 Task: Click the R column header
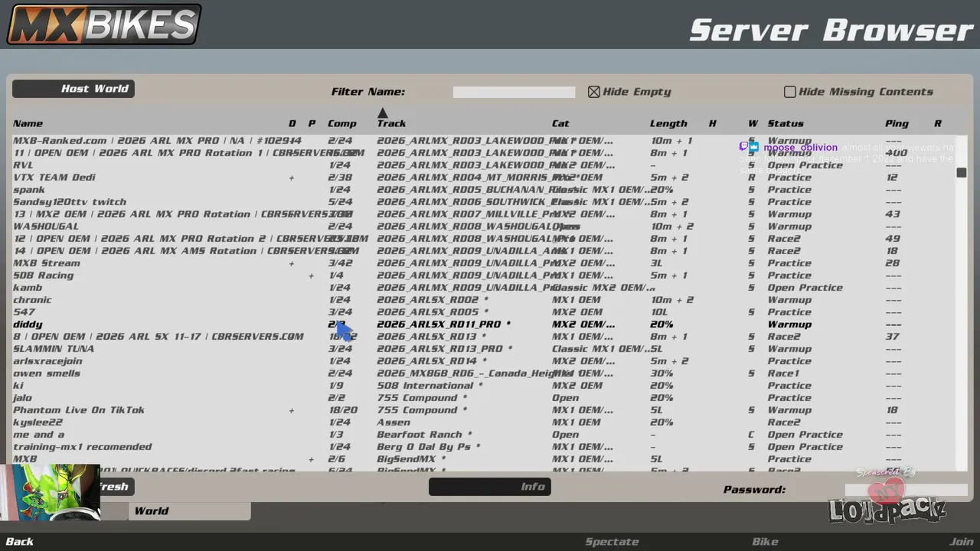pyautogui.click(x=938, y=123)
